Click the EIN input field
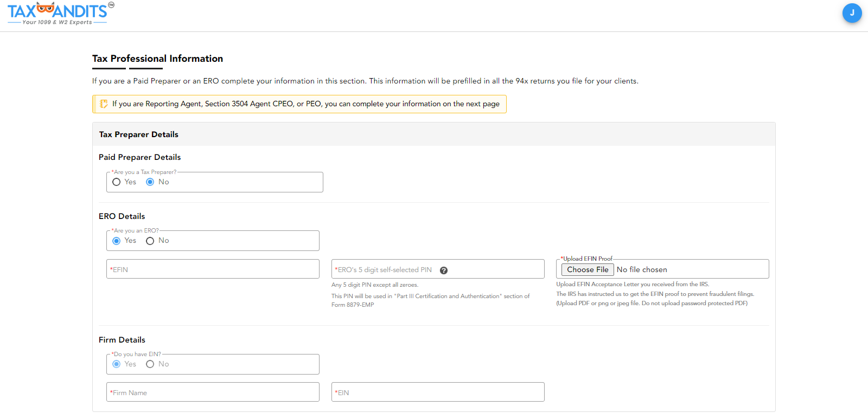 tap(438, 392)
